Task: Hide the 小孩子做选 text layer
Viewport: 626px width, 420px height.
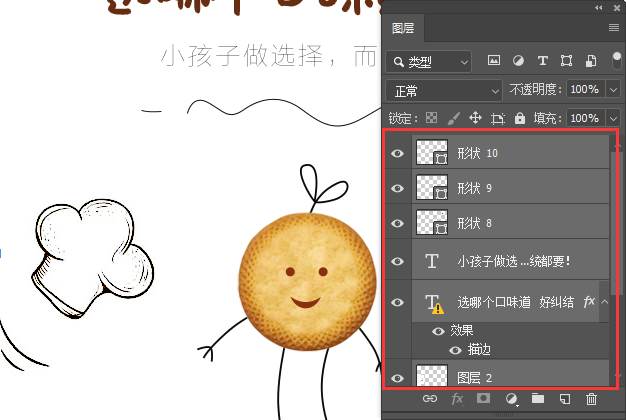Action: 397,261
